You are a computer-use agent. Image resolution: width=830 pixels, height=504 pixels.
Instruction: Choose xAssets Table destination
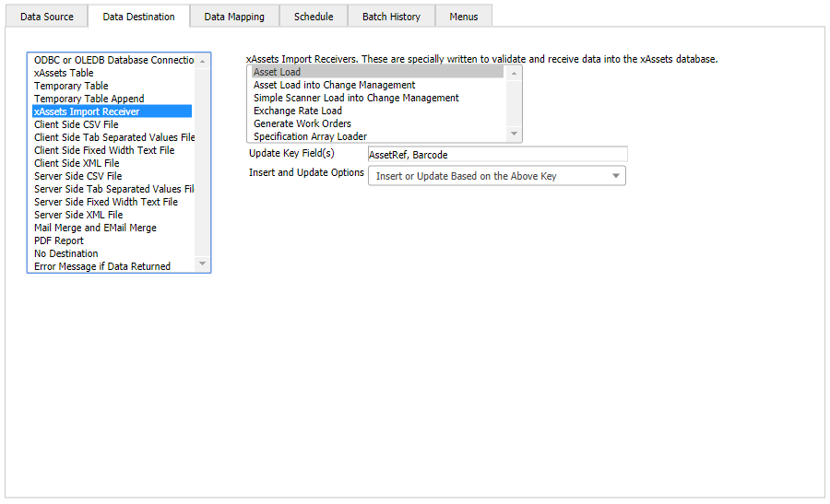coord(113,73)
